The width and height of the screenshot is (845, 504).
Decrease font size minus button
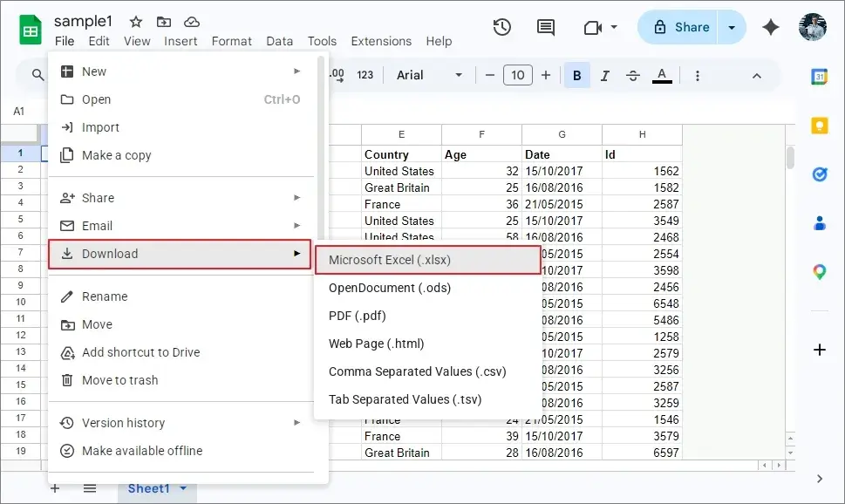click(489, 75)
